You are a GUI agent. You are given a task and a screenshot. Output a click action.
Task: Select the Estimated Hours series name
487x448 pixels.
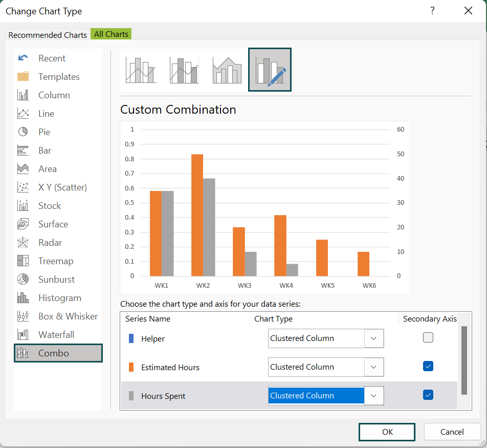pos(170,368)
